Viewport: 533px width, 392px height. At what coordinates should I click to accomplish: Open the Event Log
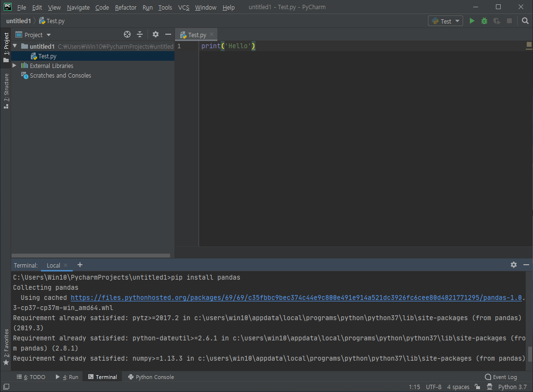point(501,377)
